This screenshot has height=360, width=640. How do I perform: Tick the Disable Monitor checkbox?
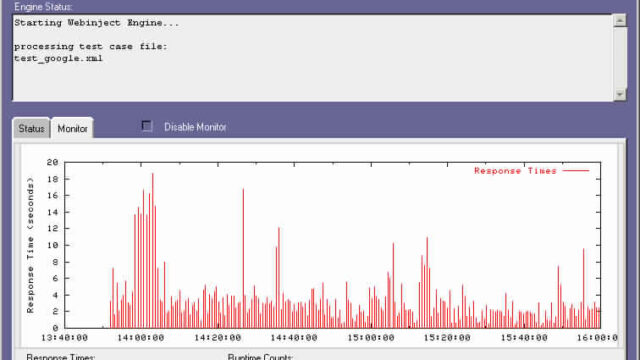[147, 126]
